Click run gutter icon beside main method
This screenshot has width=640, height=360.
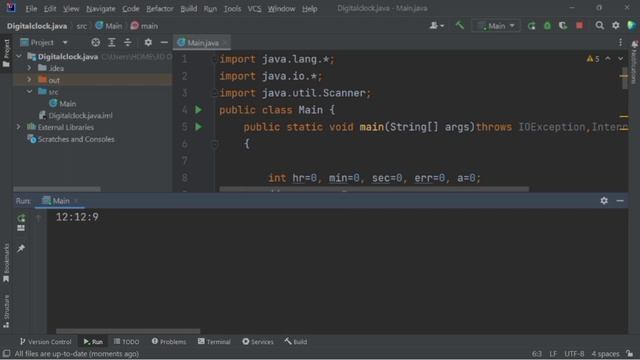(x=198, y=127)
